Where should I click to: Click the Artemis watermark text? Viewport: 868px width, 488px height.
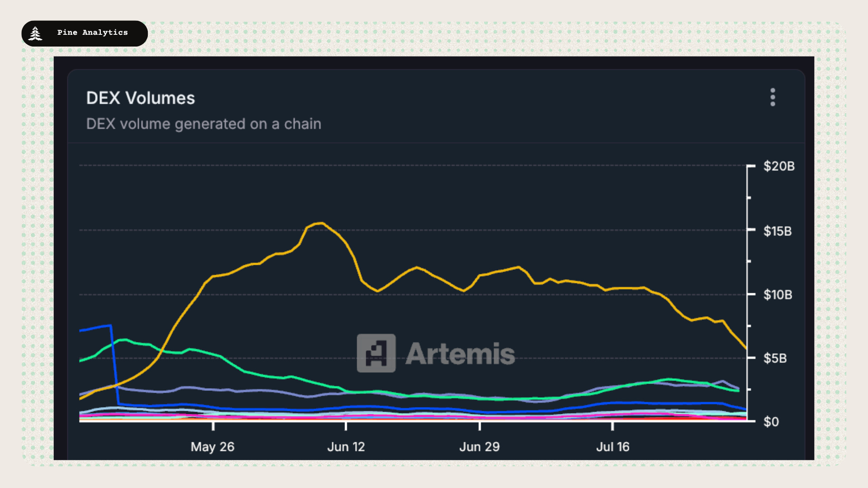pos(460,354)
